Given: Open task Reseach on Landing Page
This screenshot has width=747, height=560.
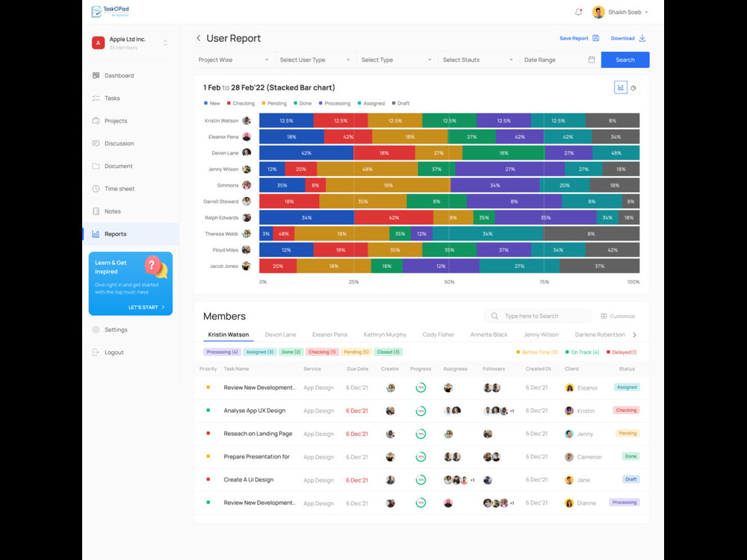Looking at the screenshot, I should click(258, 434).
